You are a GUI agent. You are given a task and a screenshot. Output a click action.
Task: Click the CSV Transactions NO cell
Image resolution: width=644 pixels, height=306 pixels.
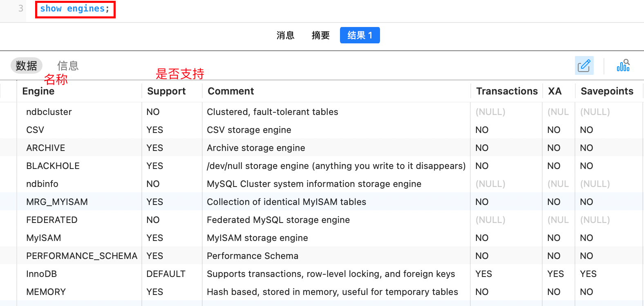pos(482,130)
